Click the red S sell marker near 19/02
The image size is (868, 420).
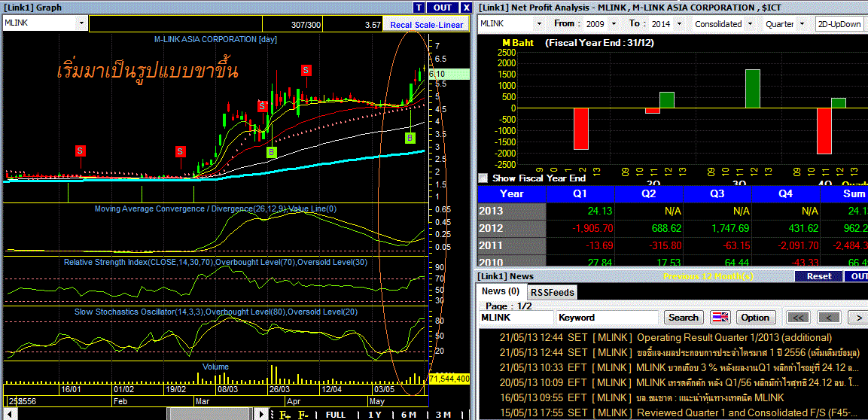(x=181, y=151)
